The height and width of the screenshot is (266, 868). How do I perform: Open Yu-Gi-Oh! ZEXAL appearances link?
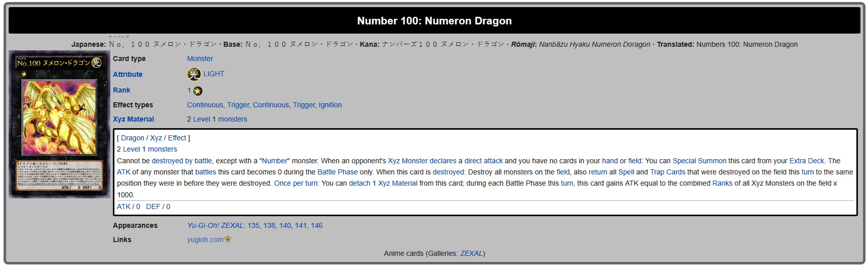point(216,225)
